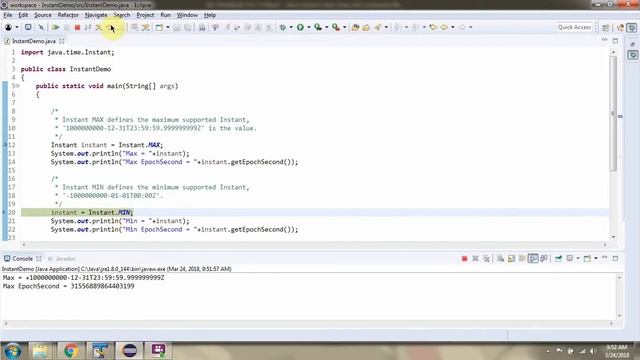
Task: Toggle Word Wrap in console toolbar
Action: pyautogui.click(x=522, y=258)
